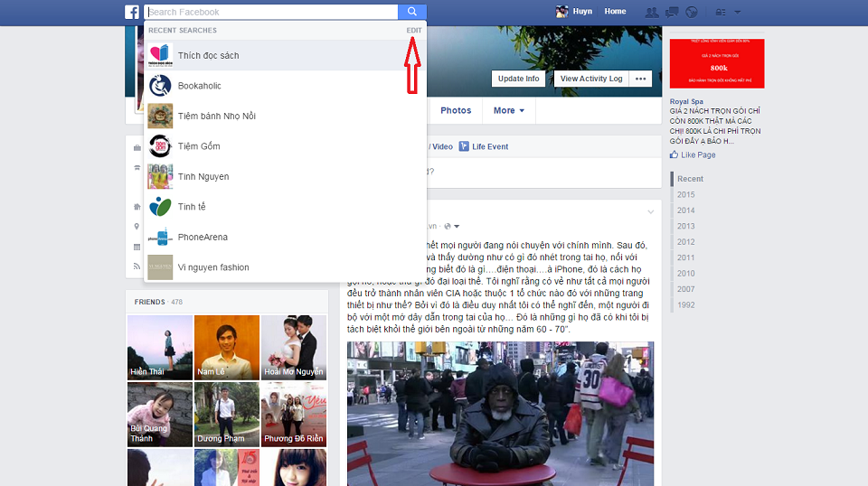Open Thích đọc sách page icon
The width and height of the screenshot is (868, 486).
click(x=160, y=55)
